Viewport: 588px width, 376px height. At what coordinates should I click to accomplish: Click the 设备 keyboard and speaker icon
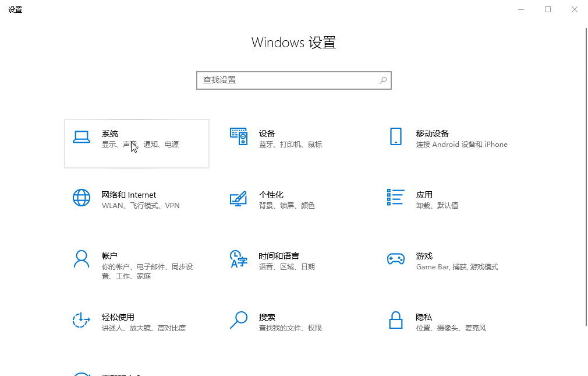(x=239, y=137)
